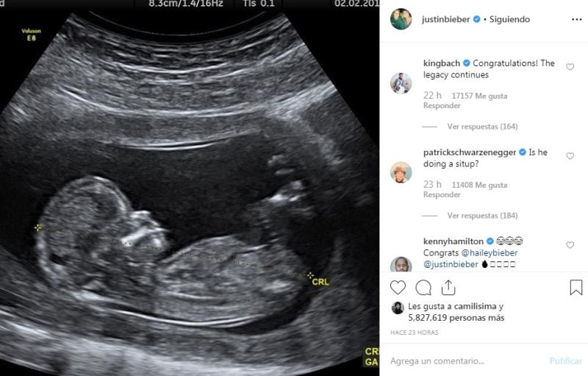The width and height of the screenshot is (588, 376).
Task: Open comments via speech bubble icon
Action: click(x=423, y=288)
